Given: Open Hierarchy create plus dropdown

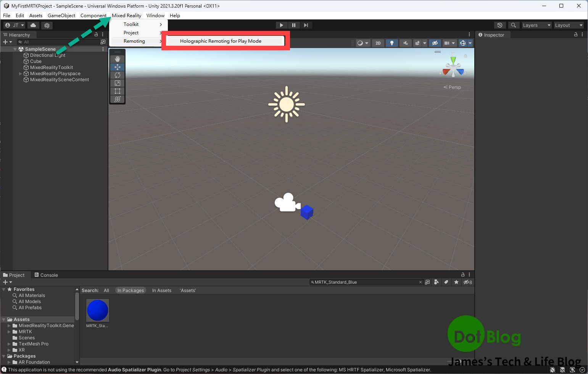Looking at the screenshot, I should click(x=7, y=42).
